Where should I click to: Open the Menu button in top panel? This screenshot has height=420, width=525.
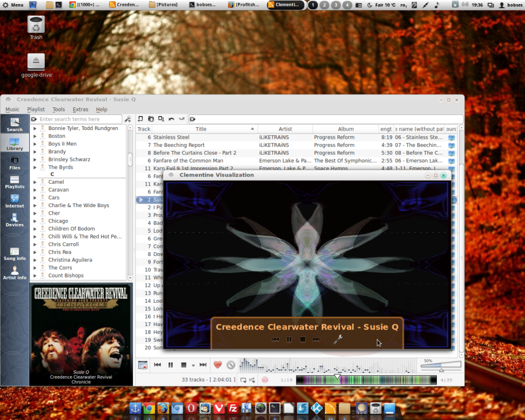13,5
